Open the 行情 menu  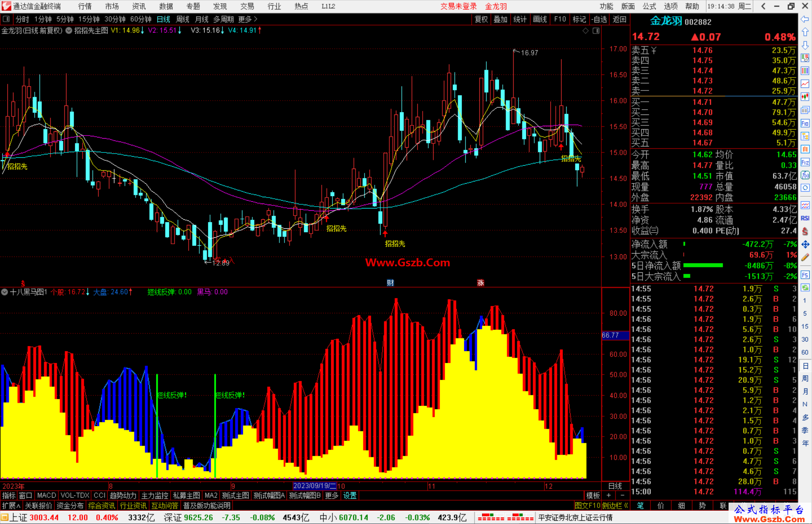coord(85,6)
